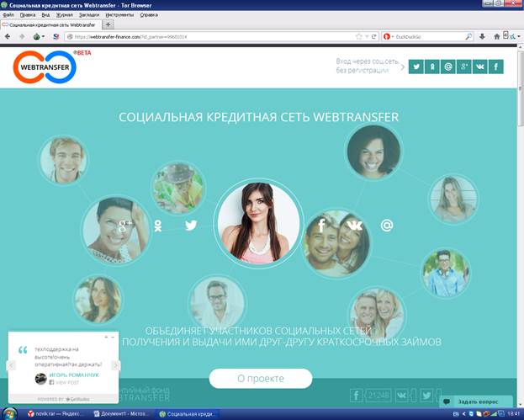Screen dimensions: 524x420
Task: Click the language indicator in tray
Action: tap(455, 414)
